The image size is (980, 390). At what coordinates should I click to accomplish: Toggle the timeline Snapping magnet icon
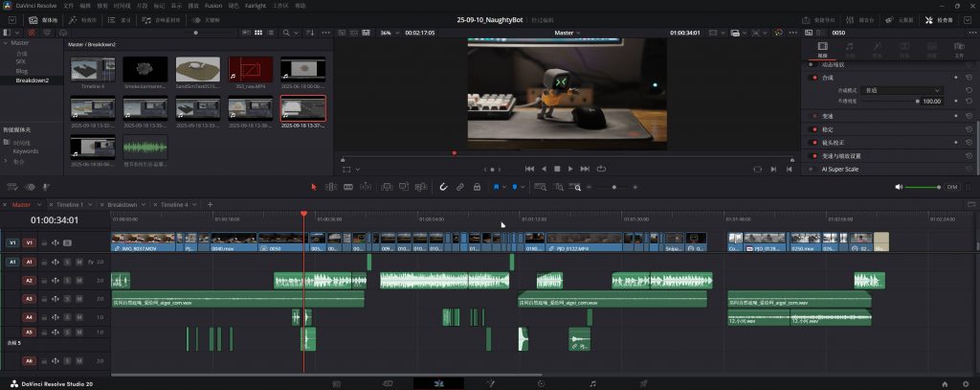[x=443, y=187]
